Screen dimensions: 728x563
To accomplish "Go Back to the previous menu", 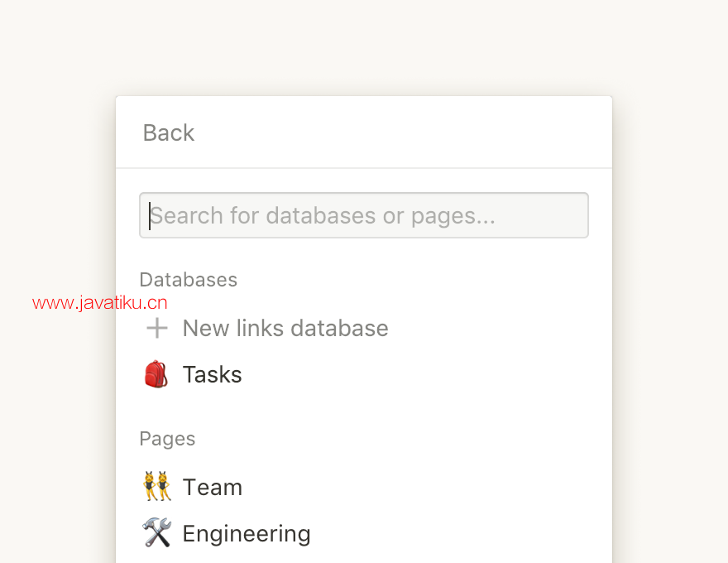I will click(x=169, y=132).
